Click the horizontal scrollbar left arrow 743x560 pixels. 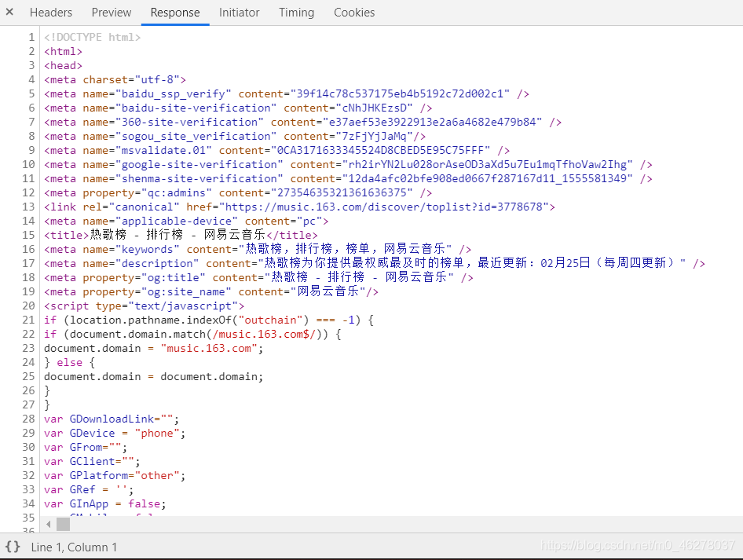pos(49,524)
